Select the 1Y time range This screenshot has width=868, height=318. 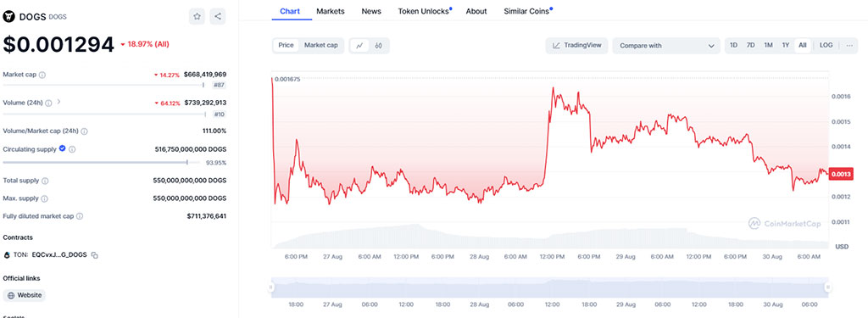(x=786, y=46)
